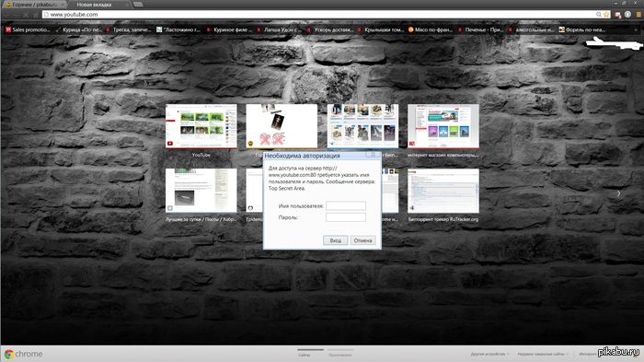
Task: Select the 'Приложения' section at bottom
Action: point(340,355)
